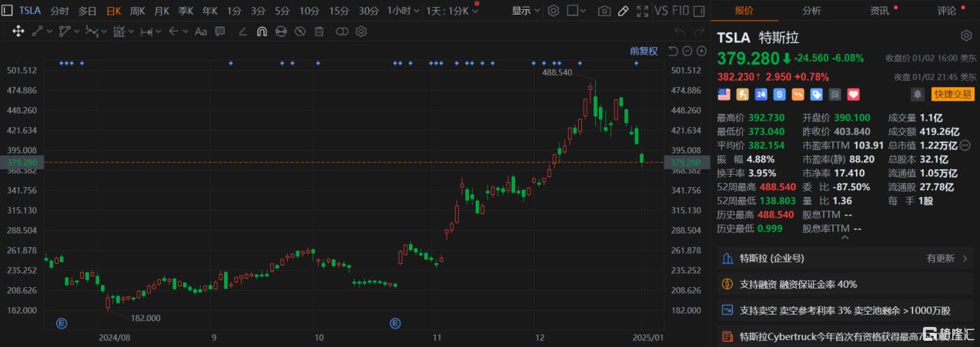
Task: Switch to the 分析 tab
Action: pyautogui.click(x=811, y=11)
